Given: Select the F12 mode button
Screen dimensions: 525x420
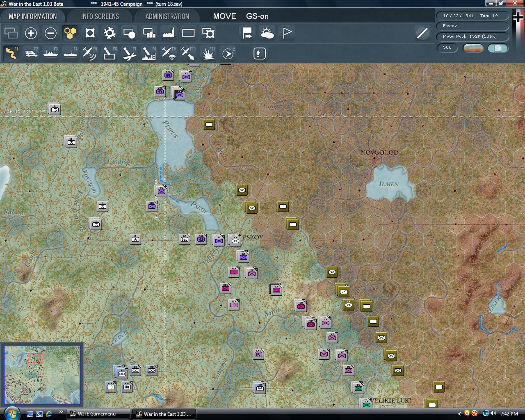Looking at the screenshot, I should [228, 53].
